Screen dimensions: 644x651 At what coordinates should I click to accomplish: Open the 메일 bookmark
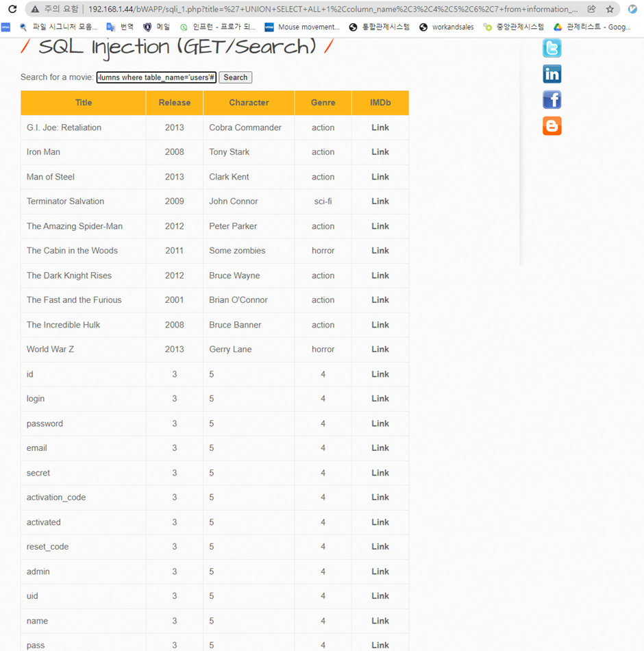[x=156, y=27]
